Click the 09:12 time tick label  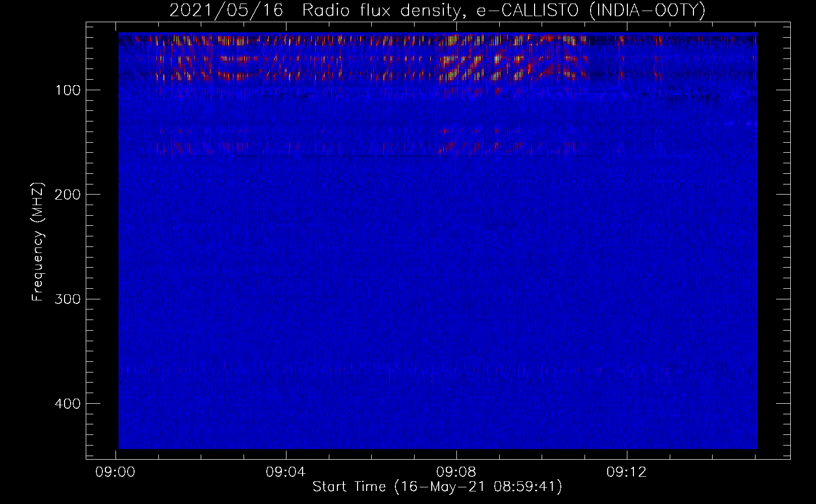pyautogui.click(x=626, y=472)
